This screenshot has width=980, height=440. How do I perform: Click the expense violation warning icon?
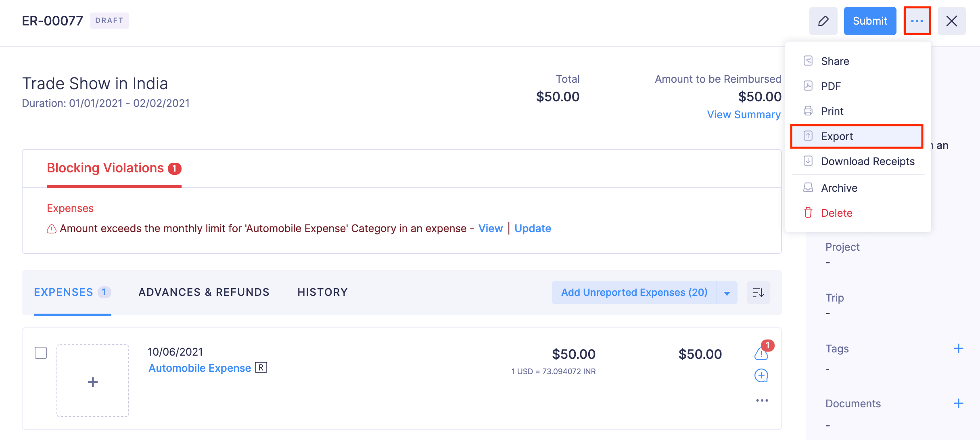(x=761, y=354)
